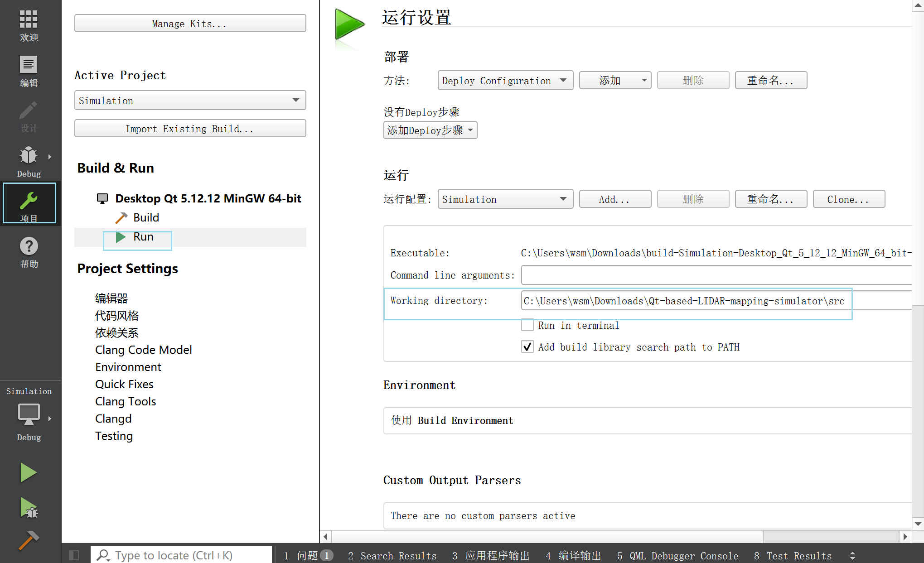
Task: Click the Command line arguments field
Action: click(715, 275)
